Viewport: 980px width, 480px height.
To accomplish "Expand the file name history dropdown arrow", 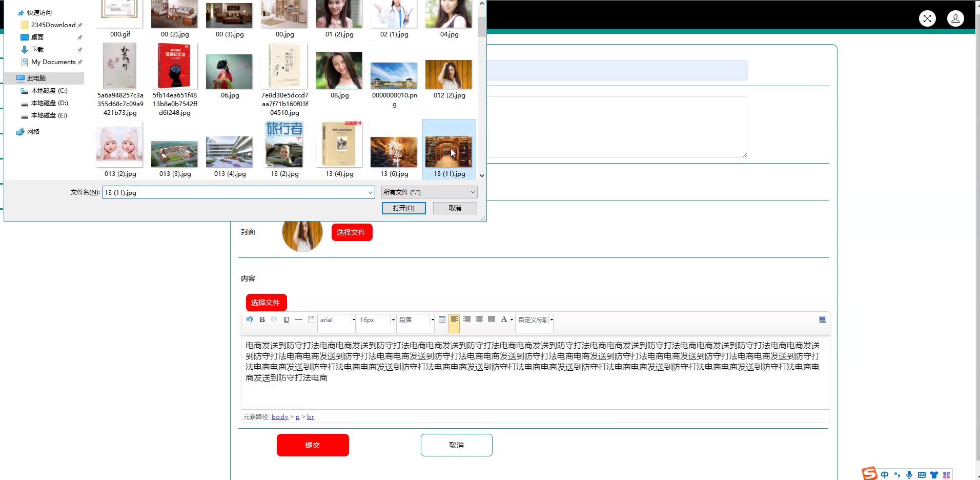I will (x=370, y=193).
